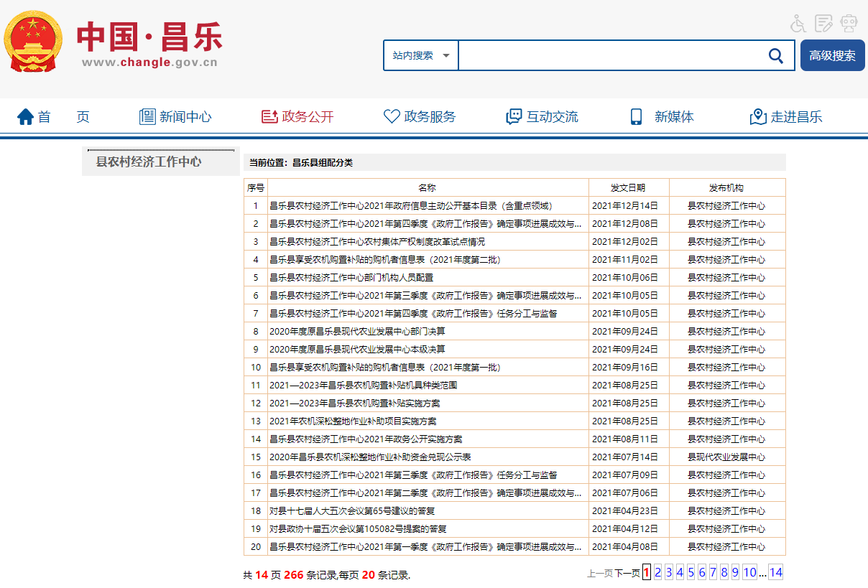
Task: Open the notepad-with-pencil icon at top right
Action: (823, 24)
